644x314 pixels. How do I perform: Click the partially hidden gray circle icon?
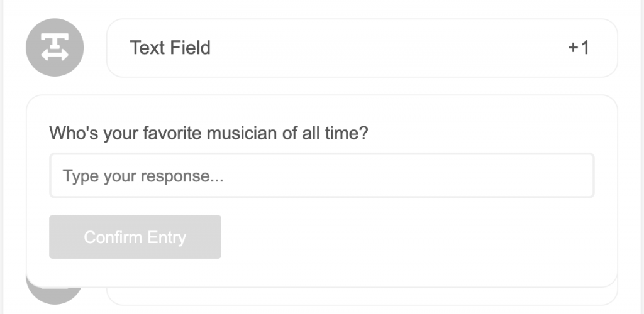(55, 296)
